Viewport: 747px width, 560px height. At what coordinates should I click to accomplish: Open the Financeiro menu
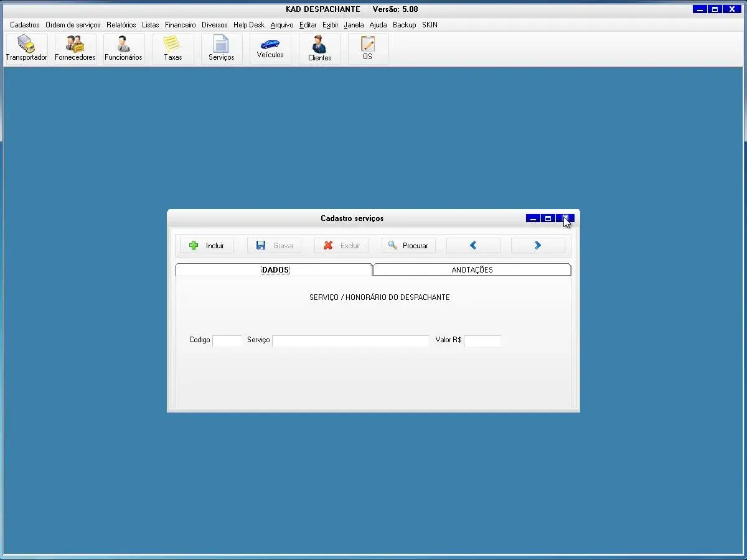coord(180,25)
